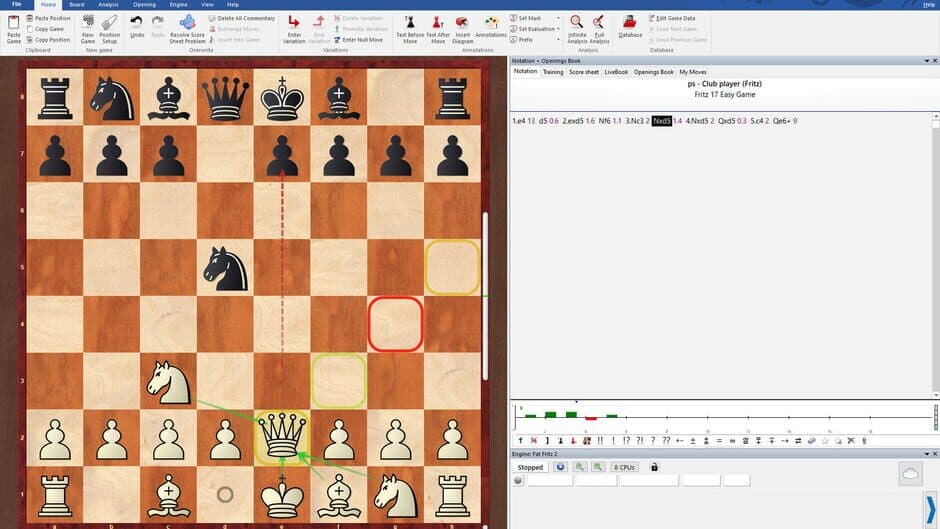
Task: Click Copy Position button
Action: tap(49, 40)
